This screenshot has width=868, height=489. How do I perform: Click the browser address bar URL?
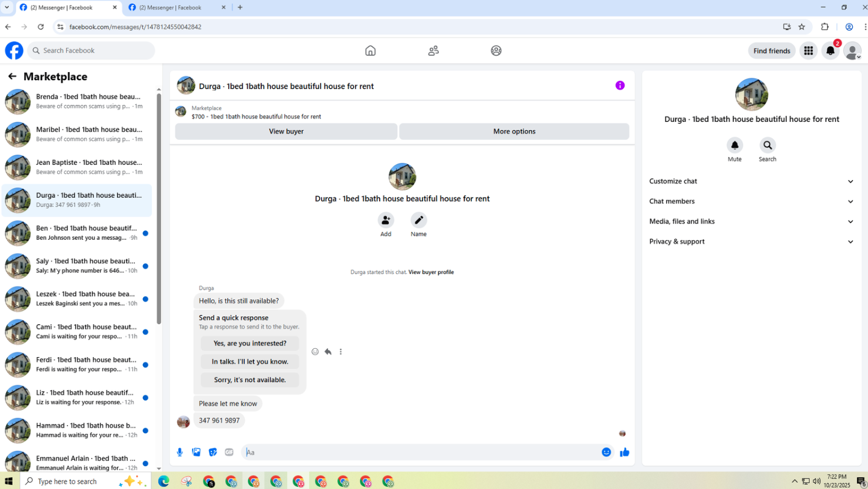tap(135, 27)
